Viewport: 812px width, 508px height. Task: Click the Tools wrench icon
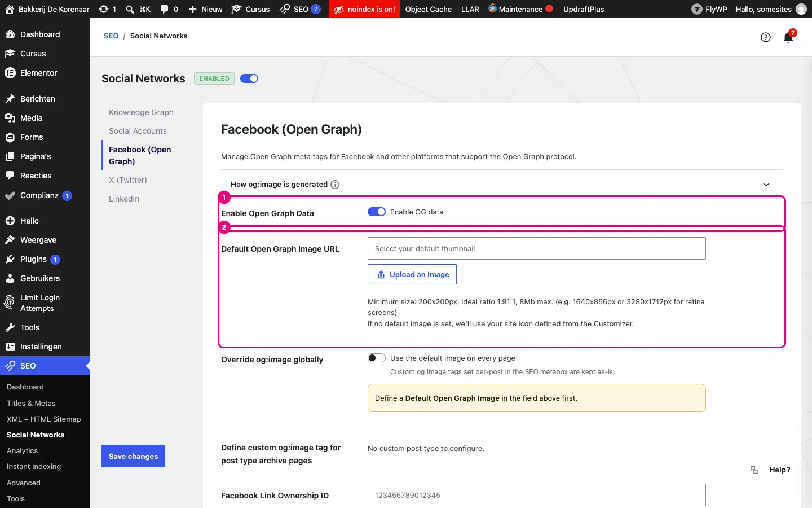[10, 327]
